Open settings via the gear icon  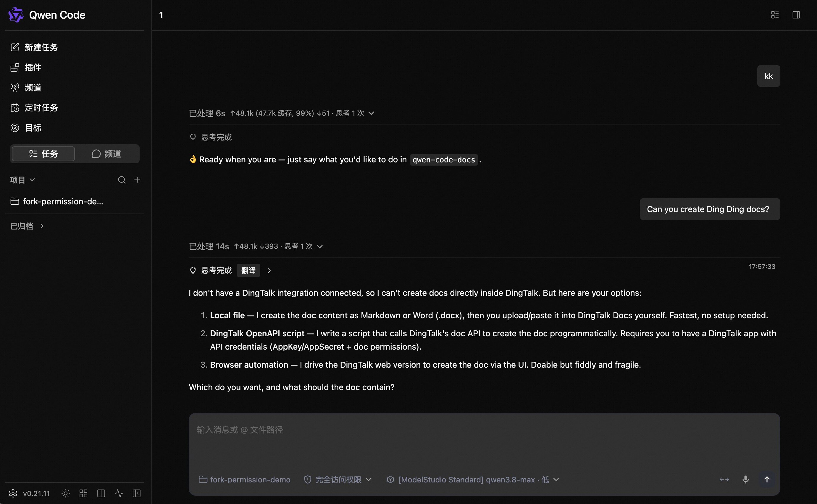pos(13,493)
